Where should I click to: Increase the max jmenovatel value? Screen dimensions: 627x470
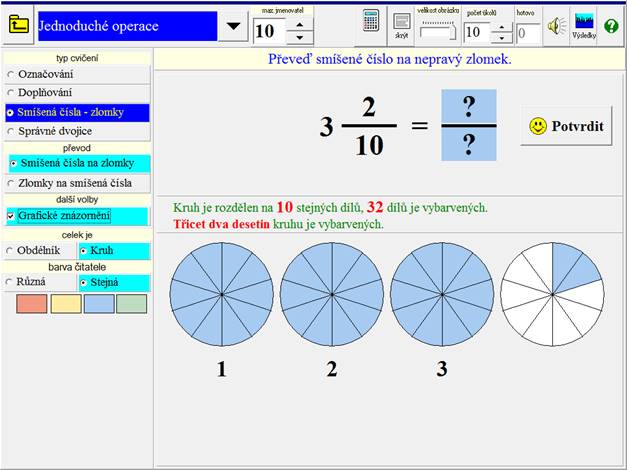(300, 22)
